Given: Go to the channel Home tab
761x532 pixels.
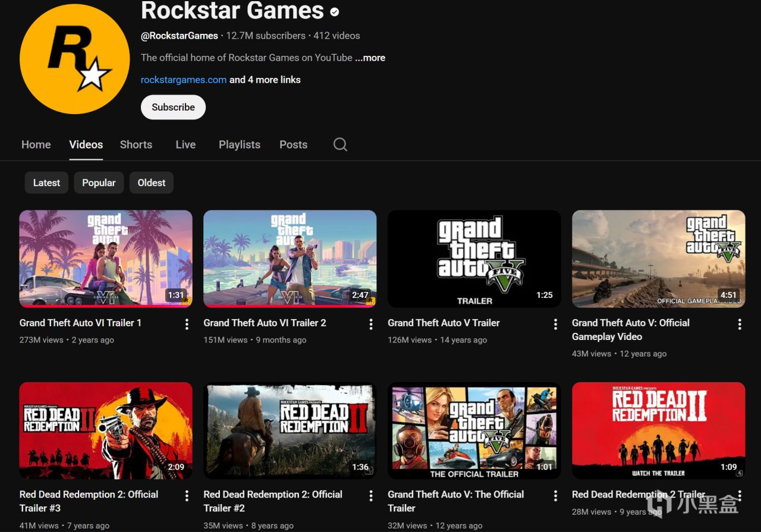Looking at the screenshot, I should click(x=36, y=144).
